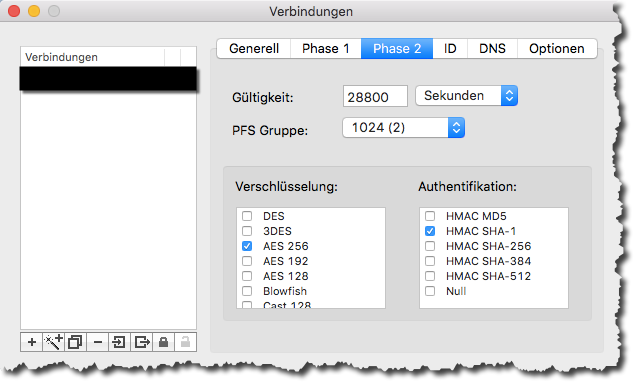Add a new connection with plus icon

click(32, 342)
